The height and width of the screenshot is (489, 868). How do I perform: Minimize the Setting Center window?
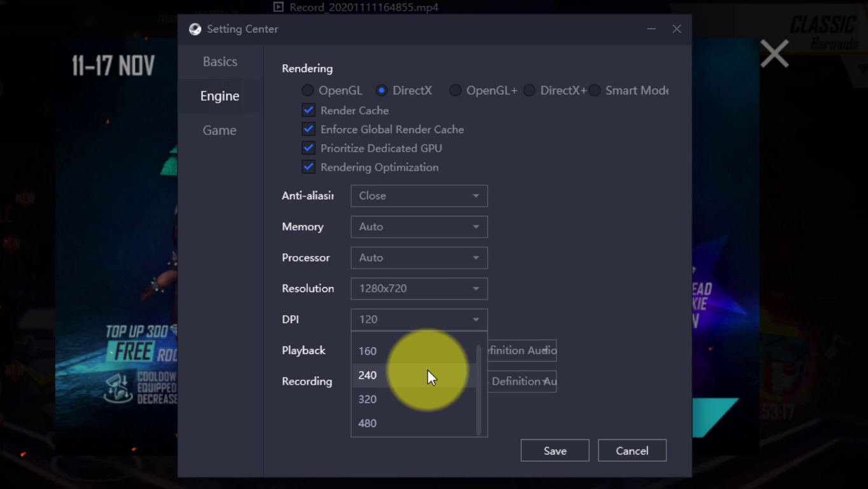click(x=651, y=29)
